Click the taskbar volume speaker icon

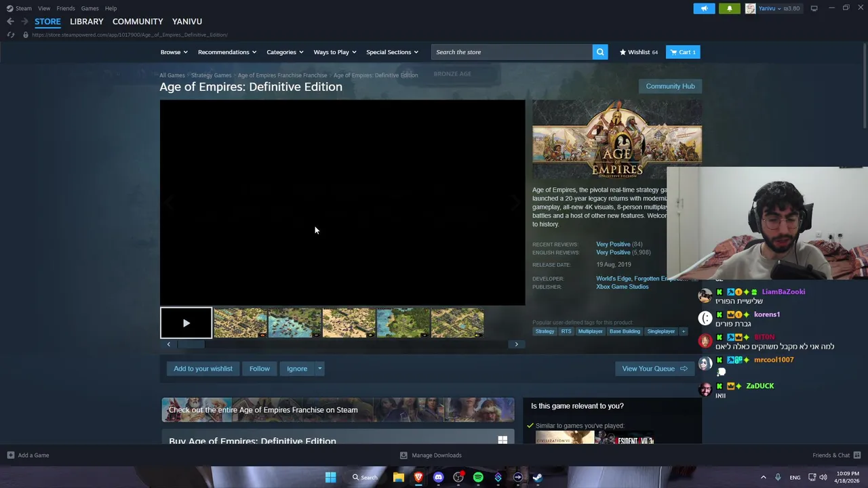823,477
